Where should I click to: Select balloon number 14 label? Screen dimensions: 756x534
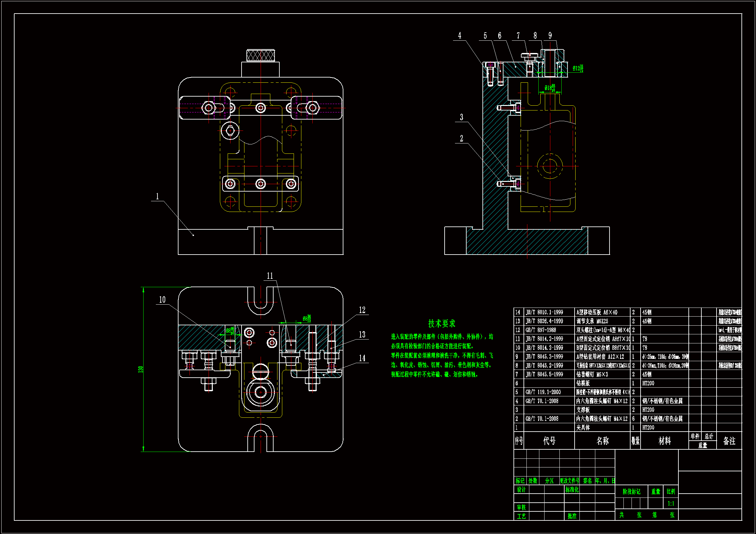362,358
